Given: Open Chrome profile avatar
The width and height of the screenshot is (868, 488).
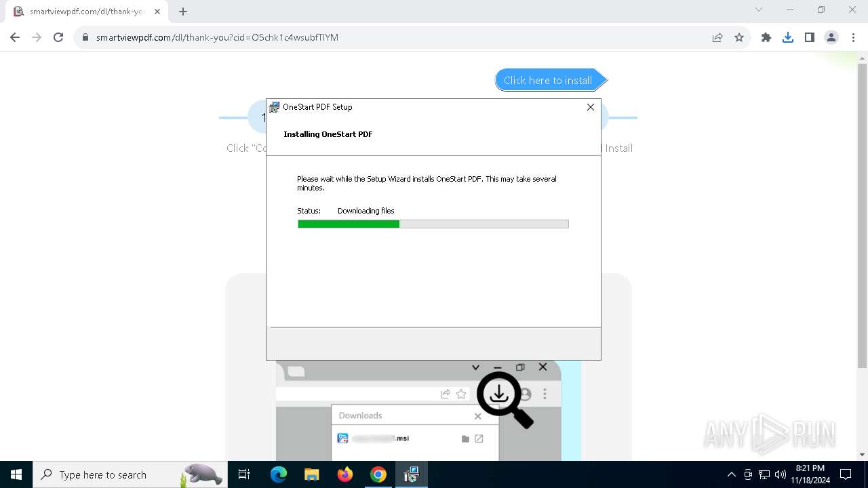Looking at the screenshot, I should (831, 37).
